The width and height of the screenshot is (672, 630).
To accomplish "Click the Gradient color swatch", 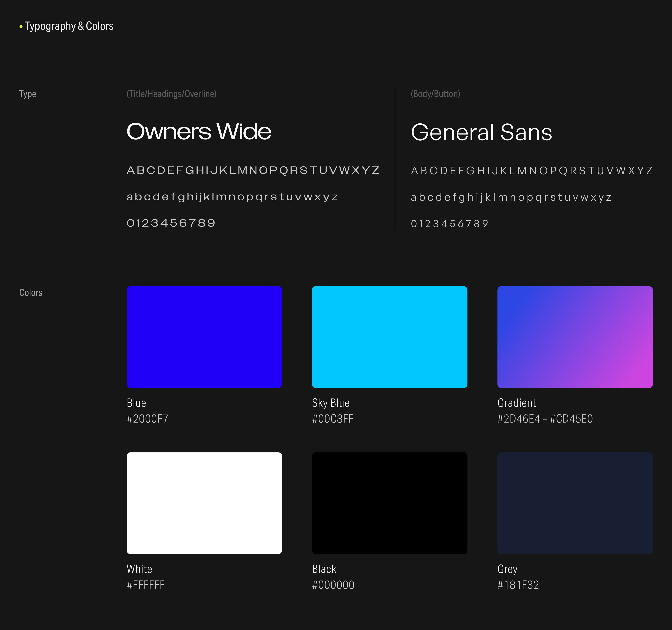I will 575,337.
